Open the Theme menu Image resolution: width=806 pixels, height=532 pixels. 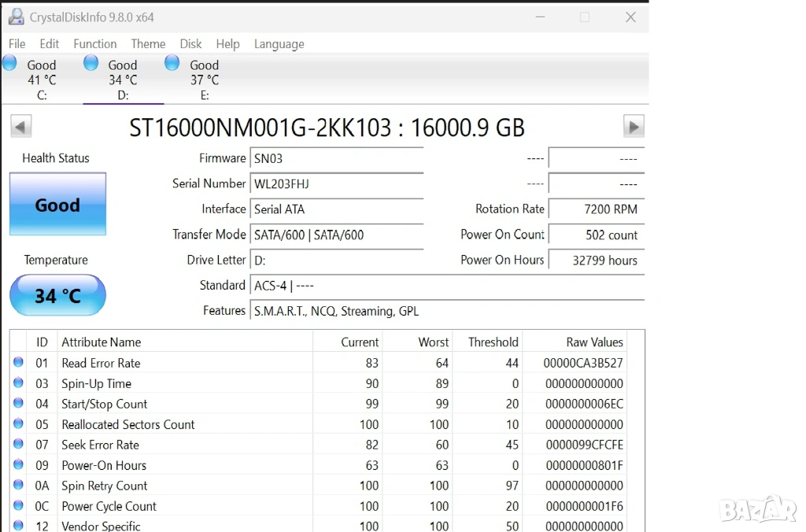click(x=148, y=44)
